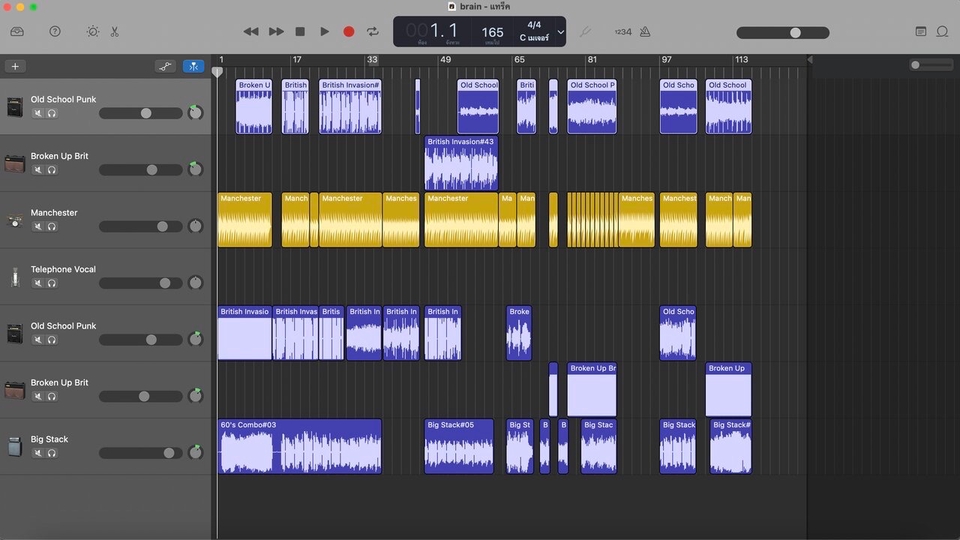Mute the Telephone Vocal track
960x540 pixels.
click(x=38, y=283)
